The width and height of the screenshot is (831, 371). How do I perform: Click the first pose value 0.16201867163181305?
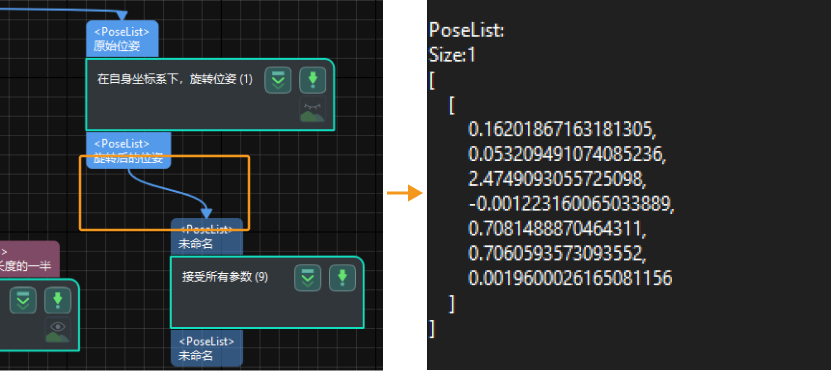pos(563,129)
